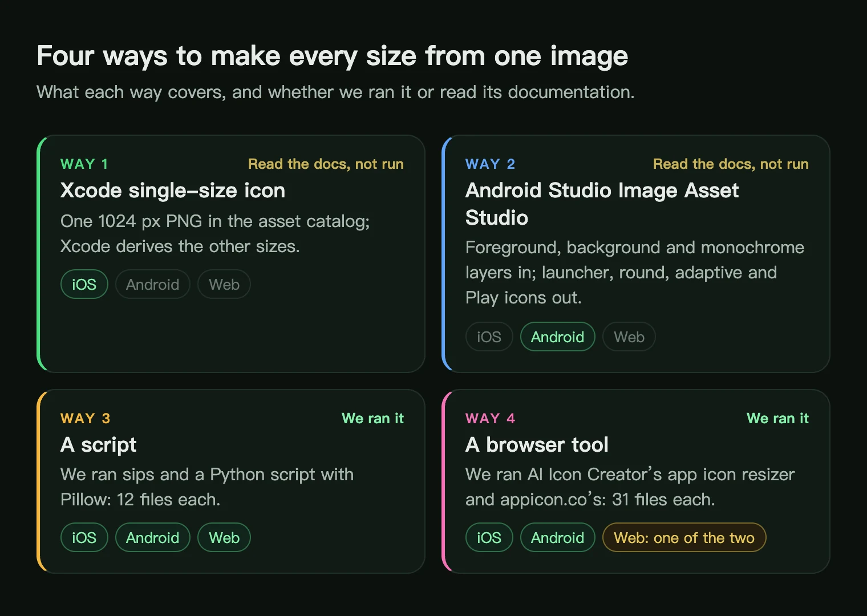867x616 pixels.
Task: Click the iOS tag under A script
Action: click(x=84, y=537)
